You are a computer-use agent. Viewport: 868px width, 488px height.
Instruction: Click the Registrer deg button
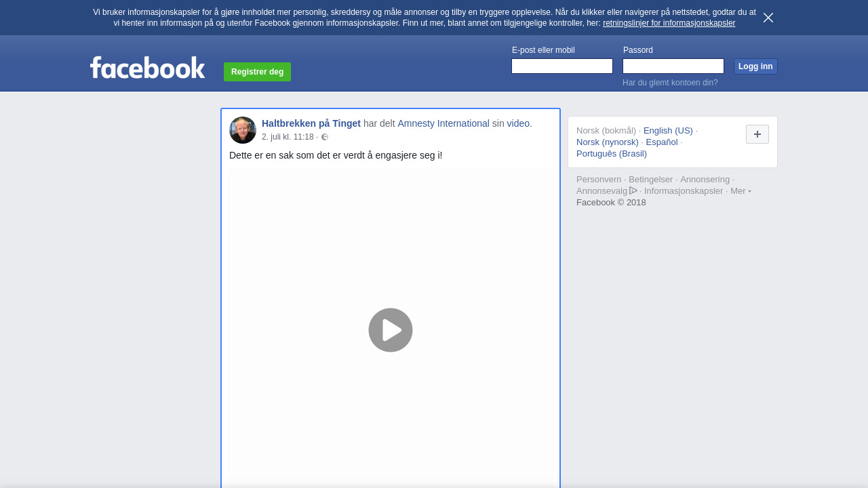(257, 72)
